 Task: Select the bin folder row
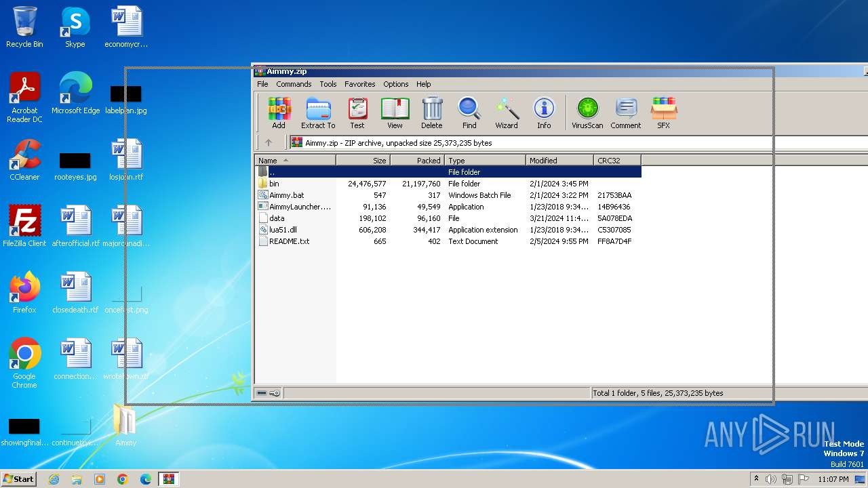(x=448, y=184)
